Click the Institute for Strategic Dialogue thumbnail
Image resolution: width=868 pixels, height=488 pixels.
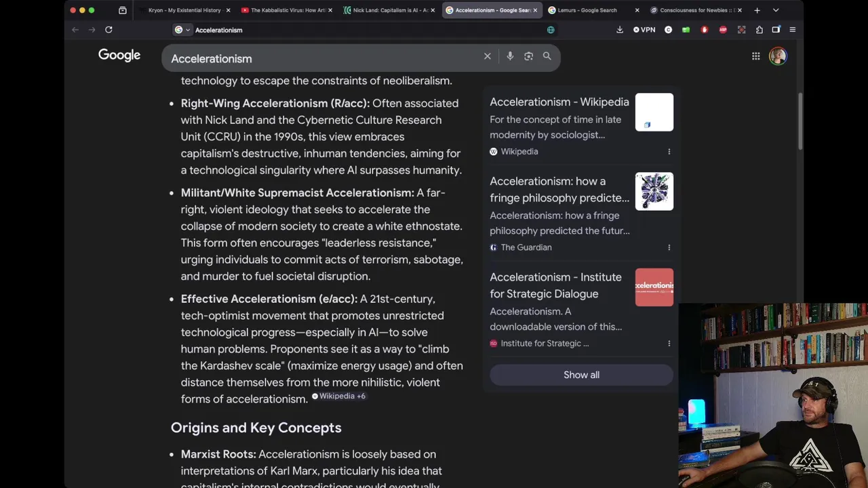654,287
